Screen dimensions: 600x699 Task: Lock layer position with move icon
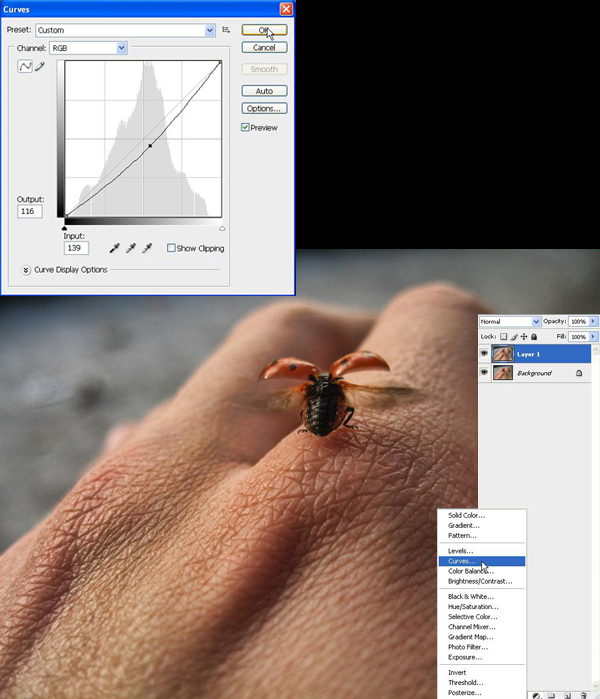coord(524,337)
